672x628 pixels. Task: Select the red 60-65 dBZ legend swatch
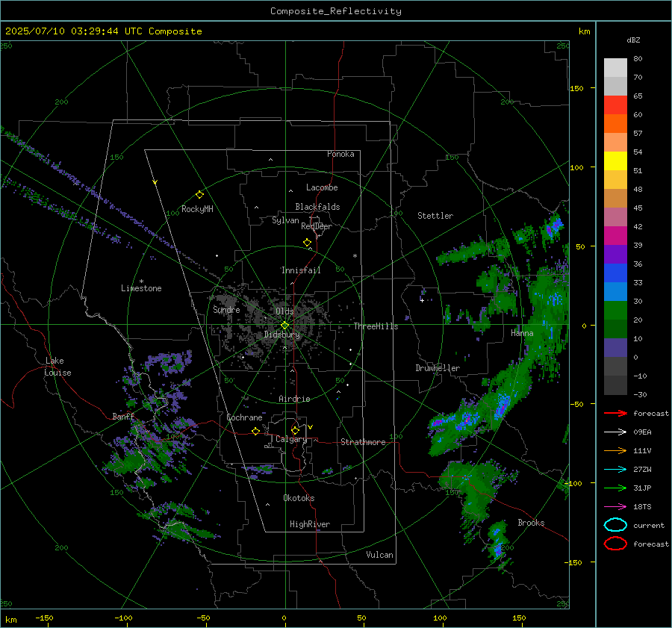(x=615, y=105)
